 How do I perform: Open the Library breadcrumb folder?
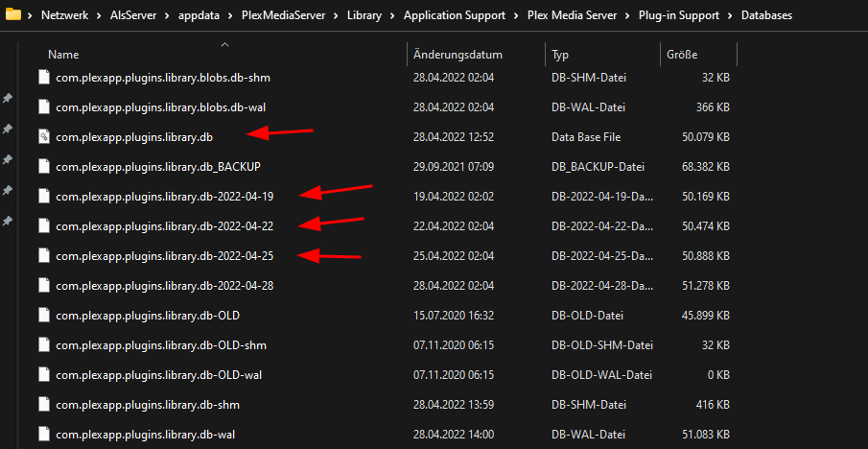[x=364, y=15]
